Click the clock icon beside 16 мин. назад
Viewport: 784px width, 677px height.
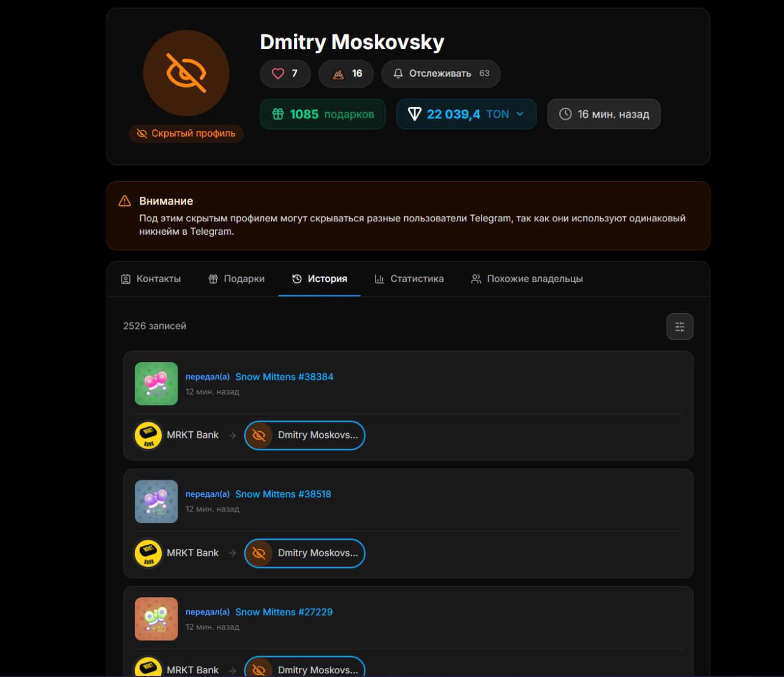[565, 115]
